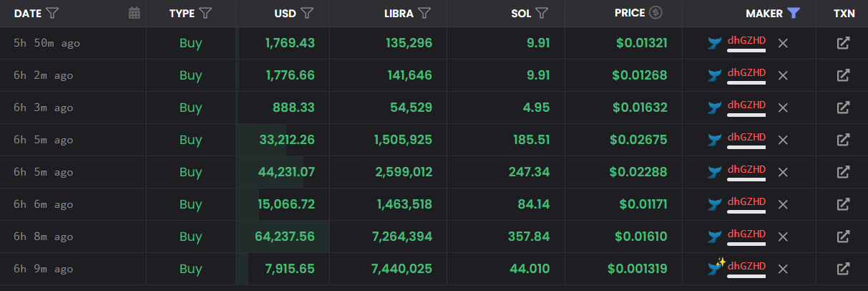The width and height of the screenshot is (868, 291).
Task: Open transaction link for 6h 9m ago trade
Action: point(843,269)
